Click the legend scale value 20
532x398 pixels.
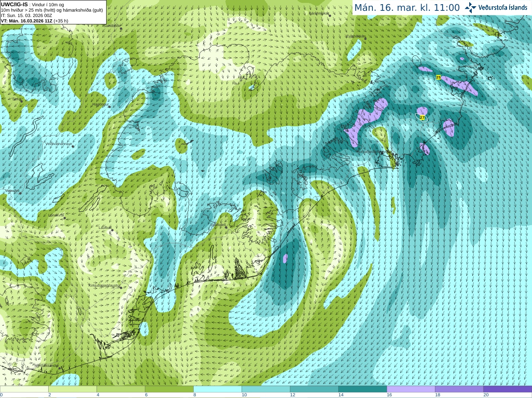(486, 395)
